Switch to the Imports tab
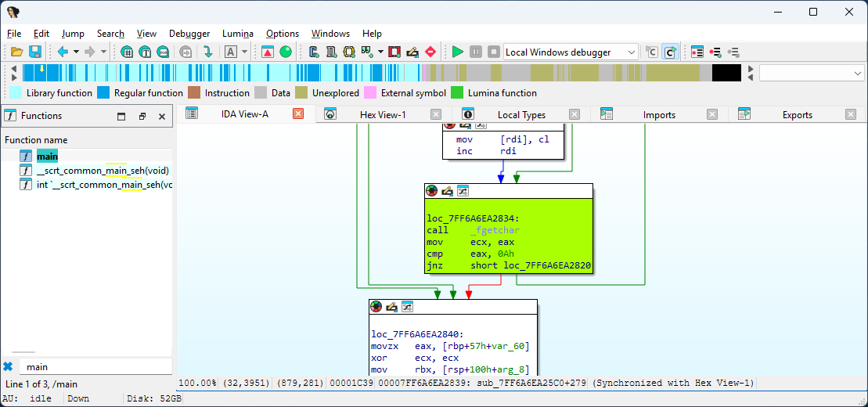Viewport: 868px width, 407px height. tap(659, 114)
